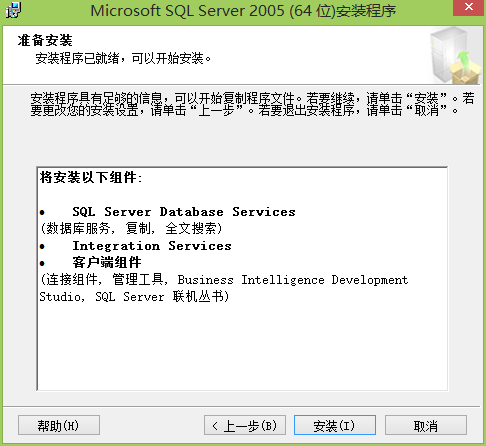
Task: Click the instruction paragraph about copying program files
Action: [252, 104]
